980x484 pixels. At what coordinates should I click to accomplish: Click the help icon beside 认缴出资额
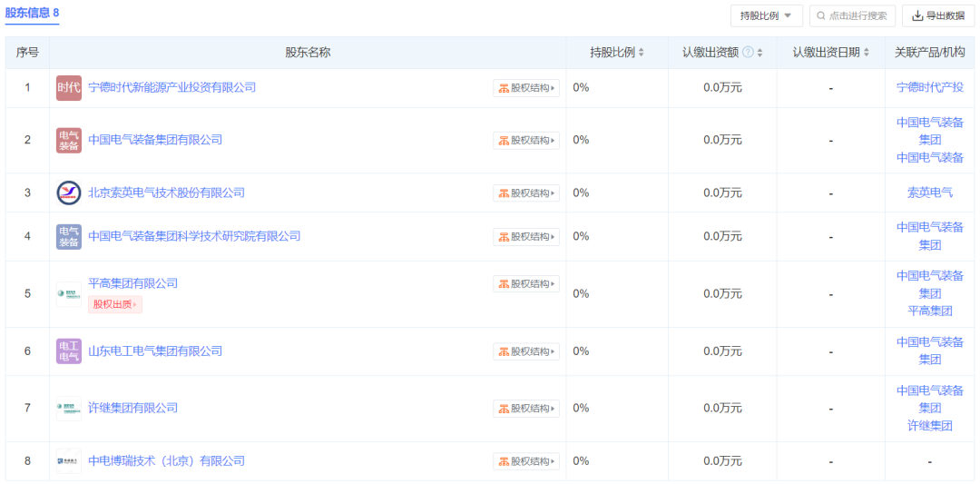[748, 53]
